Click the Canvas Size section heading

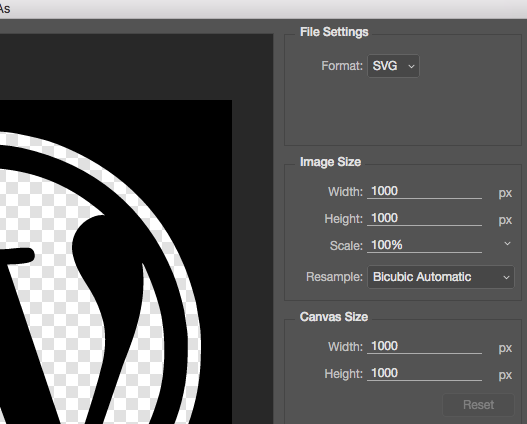pos(334,317)
